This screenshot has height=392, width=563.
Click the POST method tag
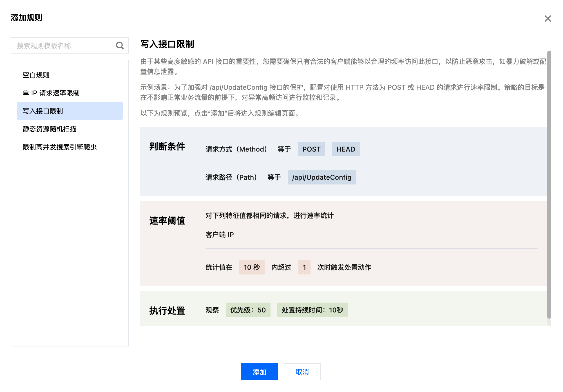(x=311, y=149)
